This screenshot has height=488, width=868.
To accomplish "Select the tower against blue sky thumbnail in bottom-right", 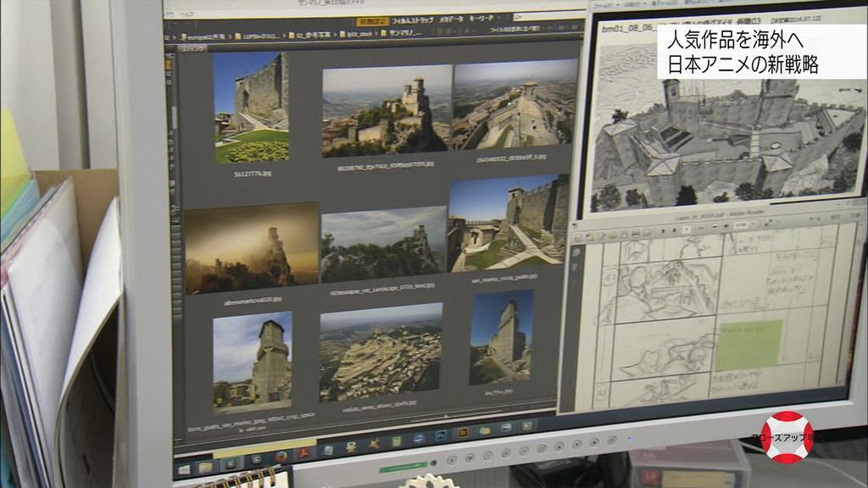I will [501, 337].
